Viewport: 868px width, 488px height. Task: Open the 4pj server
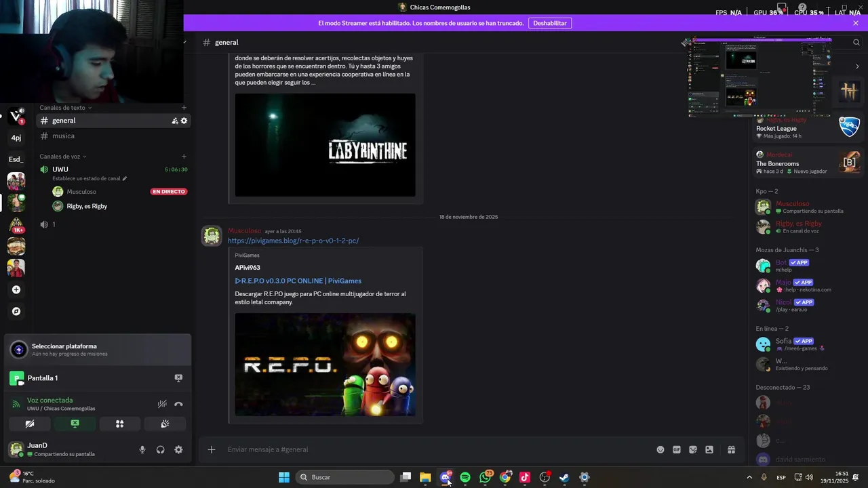[x=16, y=138]
